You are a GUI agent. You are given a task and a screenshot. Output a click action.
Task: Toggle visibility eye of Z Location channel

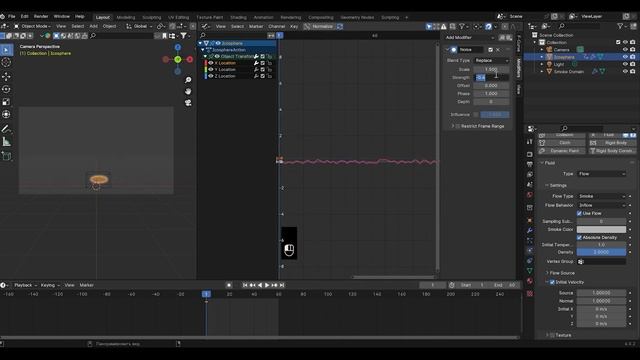(211, 76)
